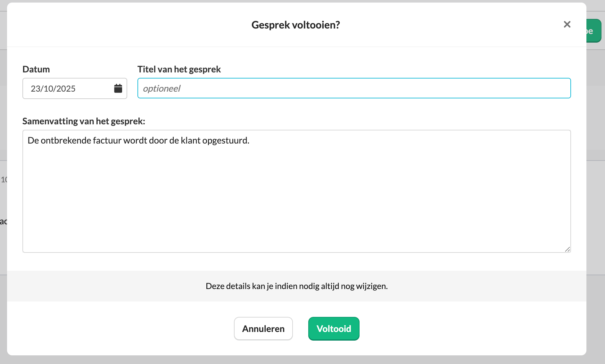Click the 'optioneel' placeholder text

point(162,88)
